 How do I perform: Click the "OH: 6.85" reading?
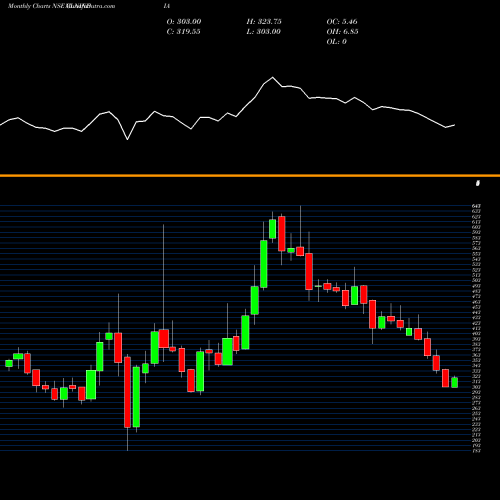[x=342, y=31]
